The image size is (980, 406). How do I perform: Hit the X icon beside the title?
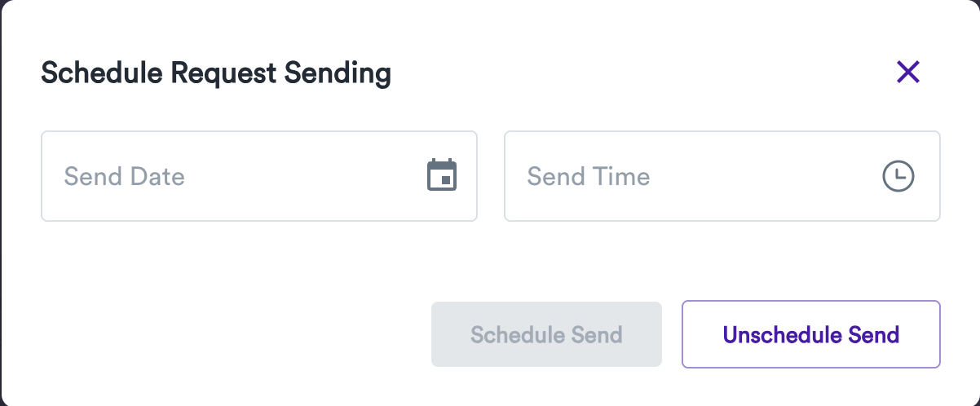(907, 73)
